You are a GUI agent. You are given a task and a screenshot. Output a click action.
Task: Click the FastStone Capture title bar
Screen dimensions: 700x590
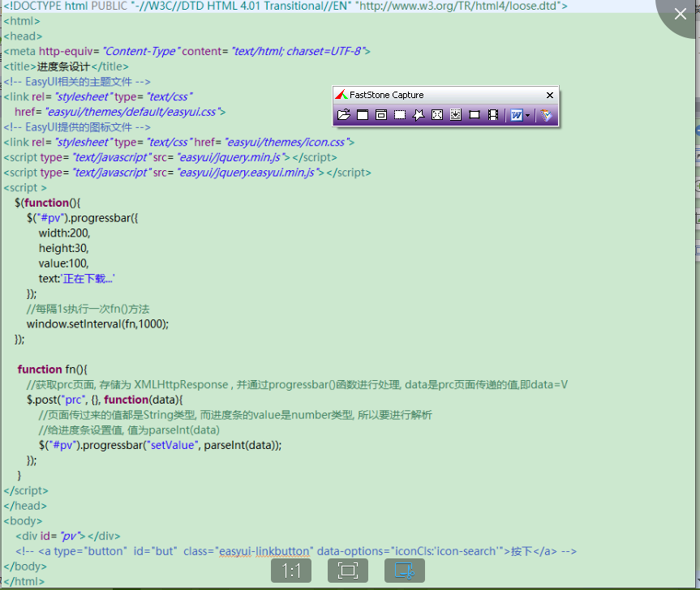[x=422, y=95]
